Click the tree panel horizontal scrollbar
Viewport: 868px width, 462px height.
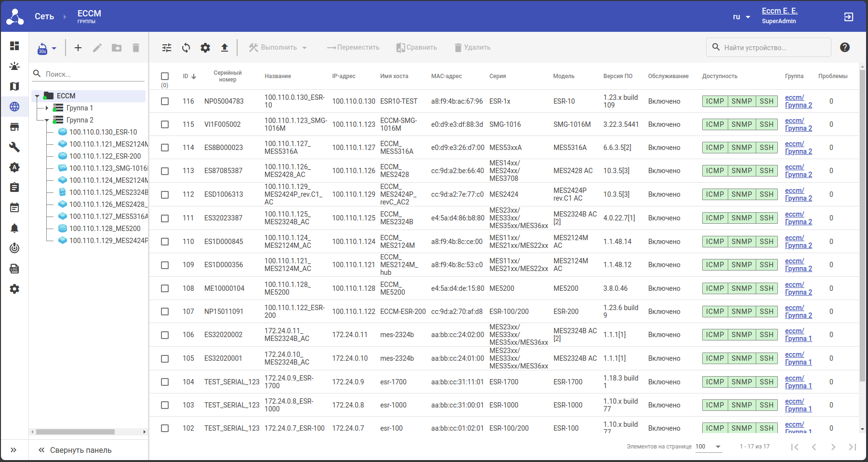[x=75, y=432]
